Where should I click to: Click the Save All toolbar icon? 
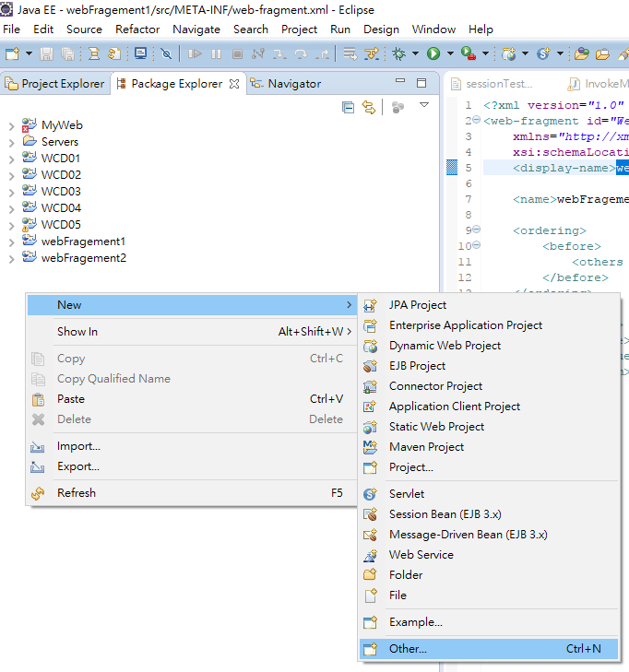pyautogui.click(x=67, y=54)
